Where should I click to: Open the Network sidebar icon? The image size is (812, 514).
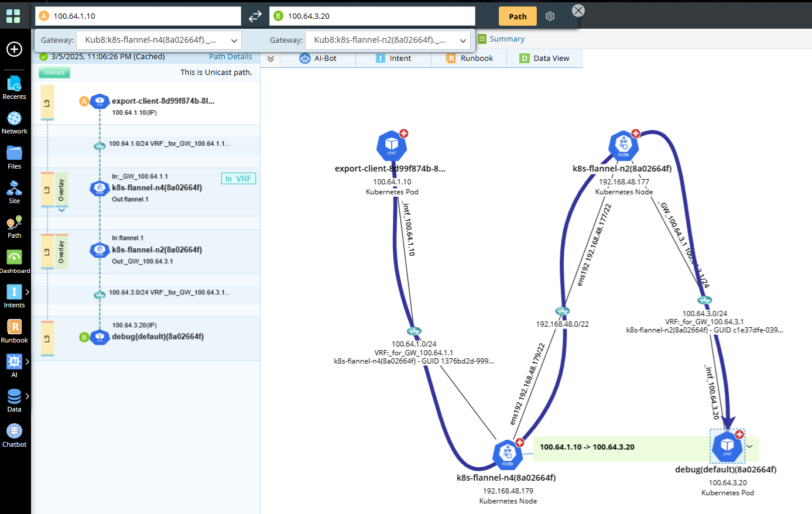click(x=14, y=122)
